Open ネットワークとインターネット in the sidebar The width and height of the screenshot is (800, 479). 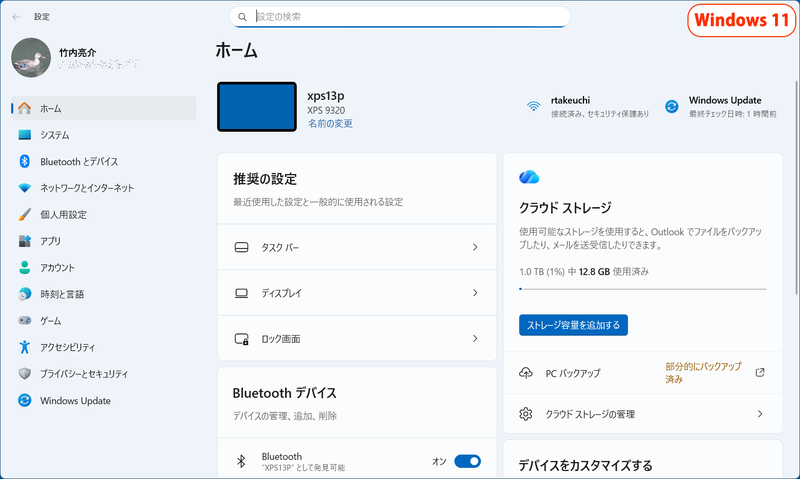pos(104,188)
